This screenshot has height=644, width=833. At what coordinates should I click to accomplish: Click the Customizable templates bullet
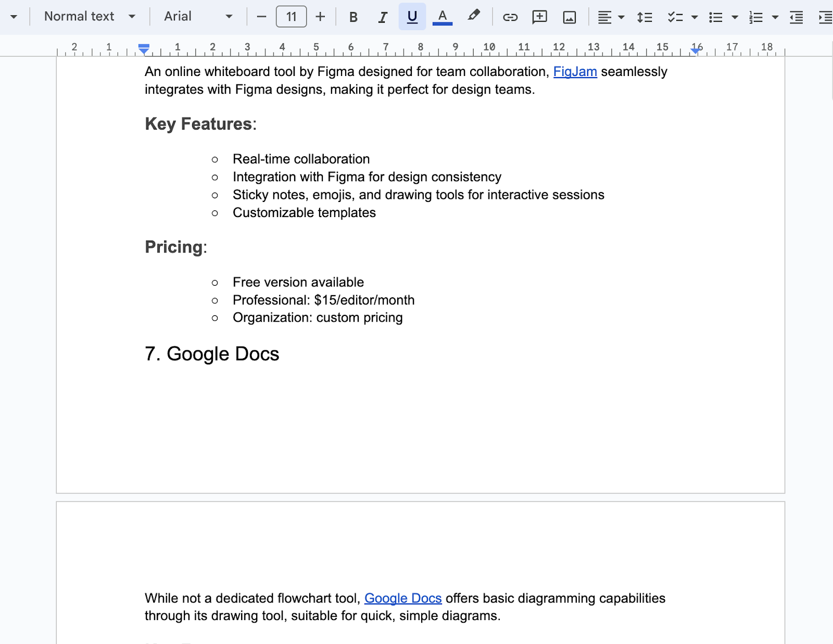304,212
